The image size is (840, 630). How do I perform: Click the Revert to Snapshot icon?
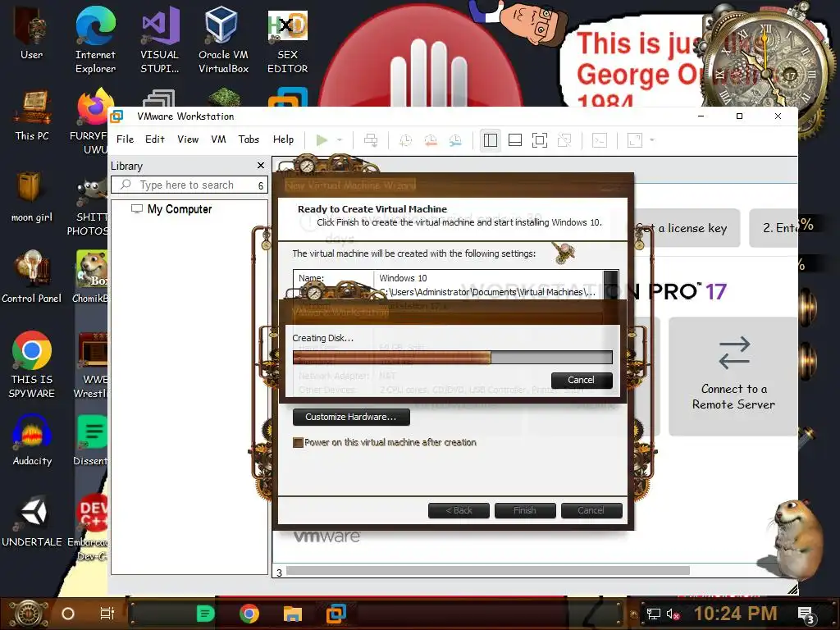pyautogui.click(x=431, y=140)
